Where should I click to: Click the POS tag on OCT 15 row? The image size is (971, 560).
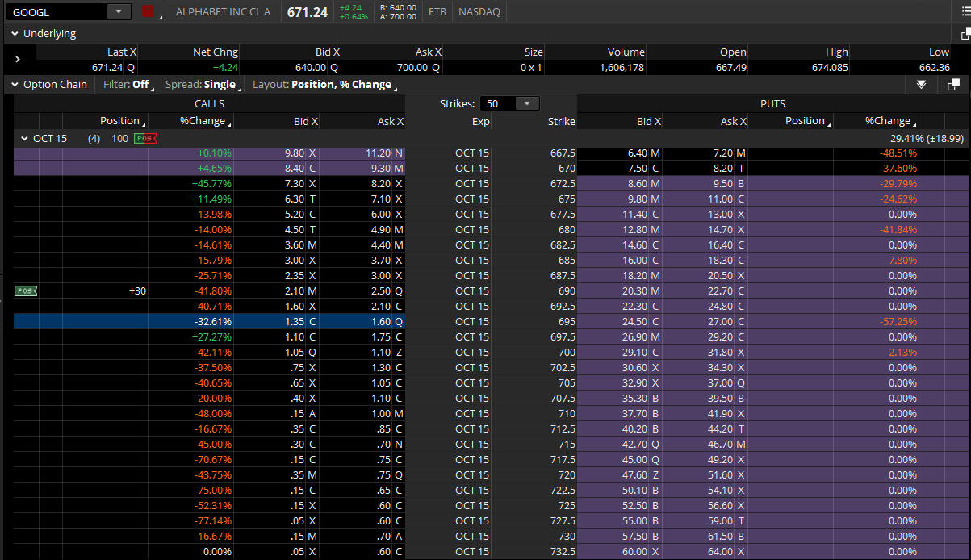click(144, 139)
